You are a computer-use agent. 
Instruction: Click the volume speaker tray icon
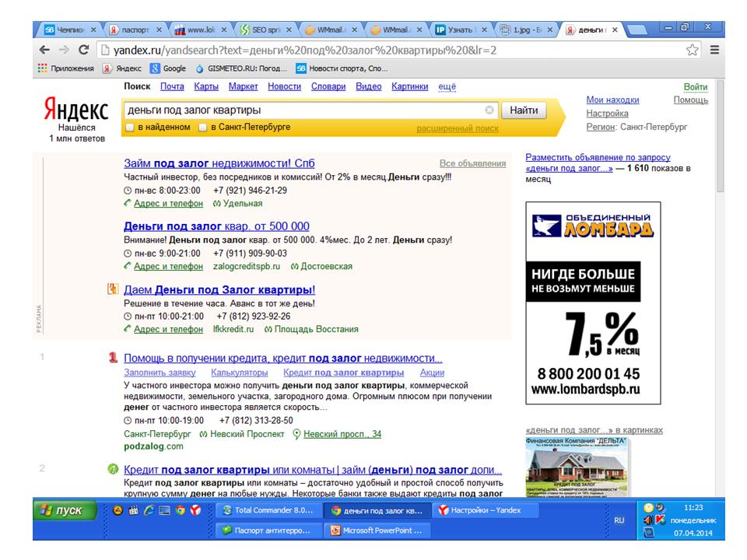tap(648, 520)
